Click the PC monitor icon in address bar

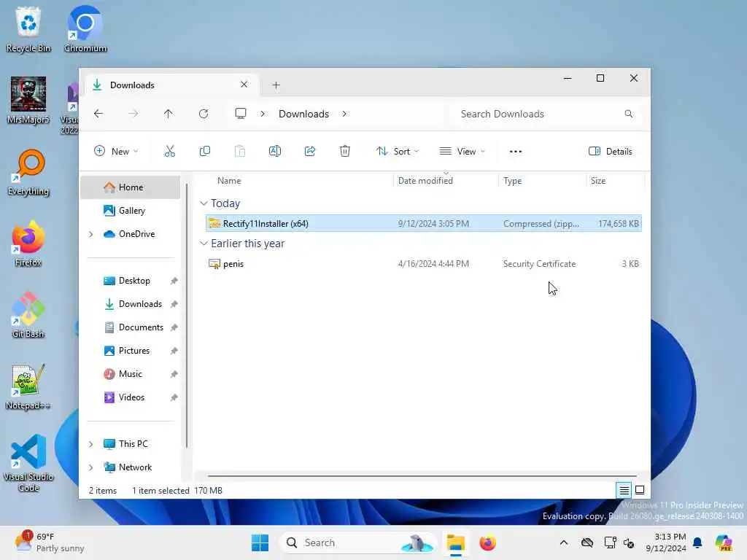tap(241, 113)
